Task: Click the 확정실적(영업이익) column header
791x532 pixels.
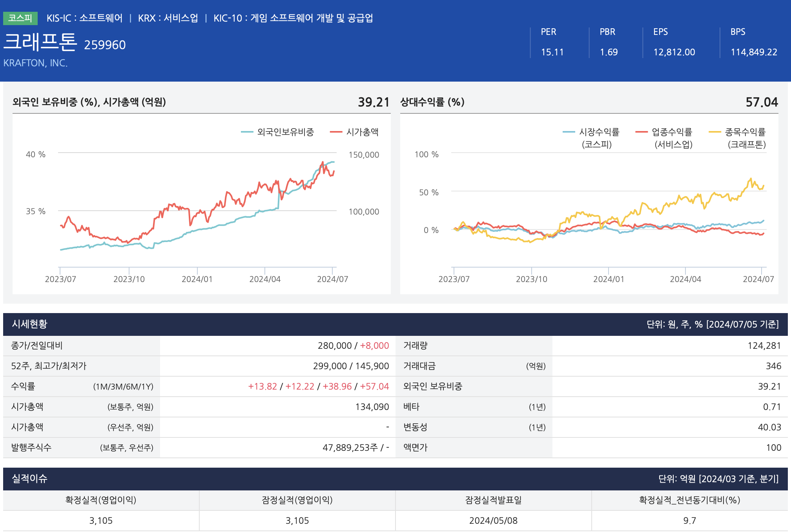Action: 101,500
